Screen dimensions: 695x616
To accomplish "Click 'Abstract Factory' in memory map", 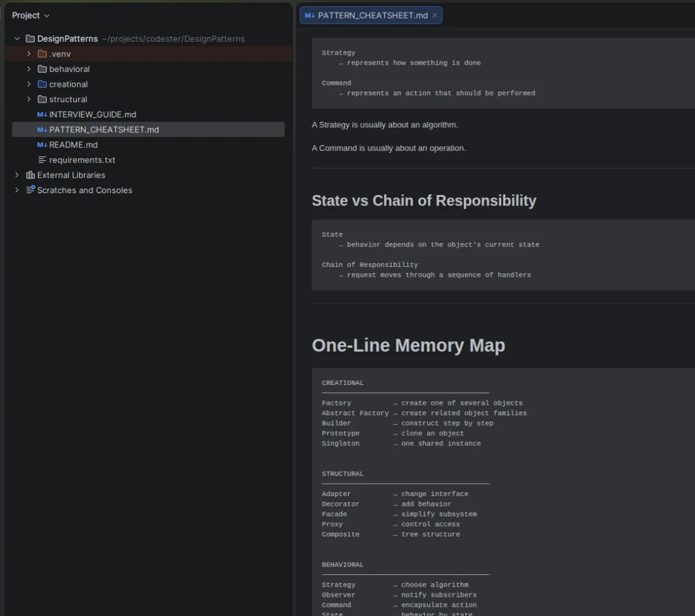I will point(355,413).
